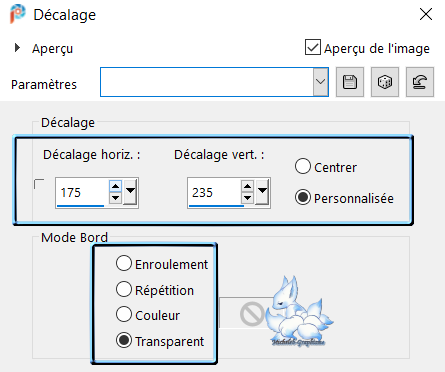Click the disabled color swatch box
This screenshot has width=445, height=372.
(x=246, y=313)
